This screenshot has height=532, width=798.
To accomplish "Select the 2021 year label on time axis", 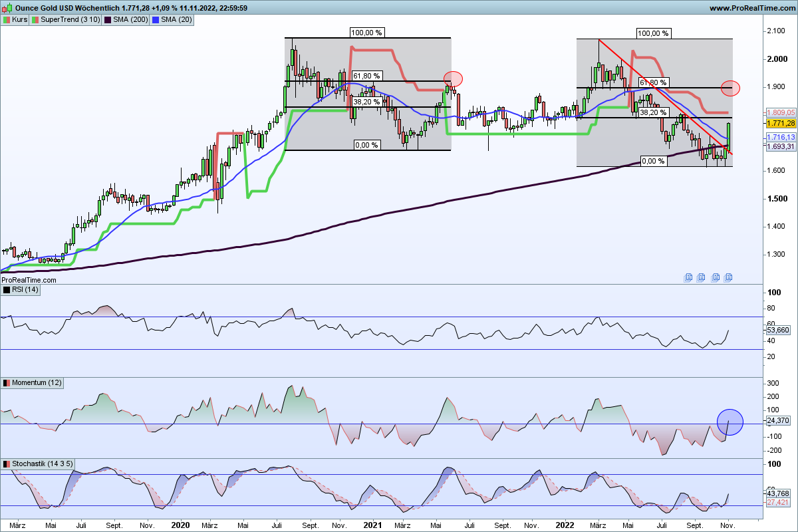I will (372, 525).
